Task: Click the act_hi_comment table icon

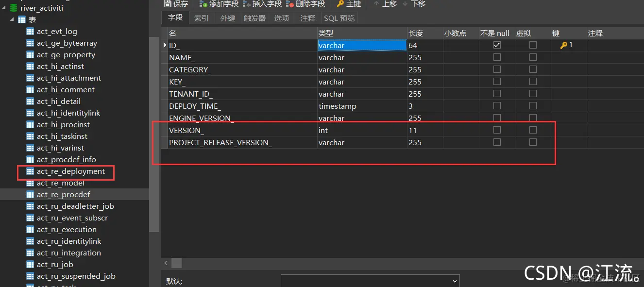Action: [x=30, y=90]
